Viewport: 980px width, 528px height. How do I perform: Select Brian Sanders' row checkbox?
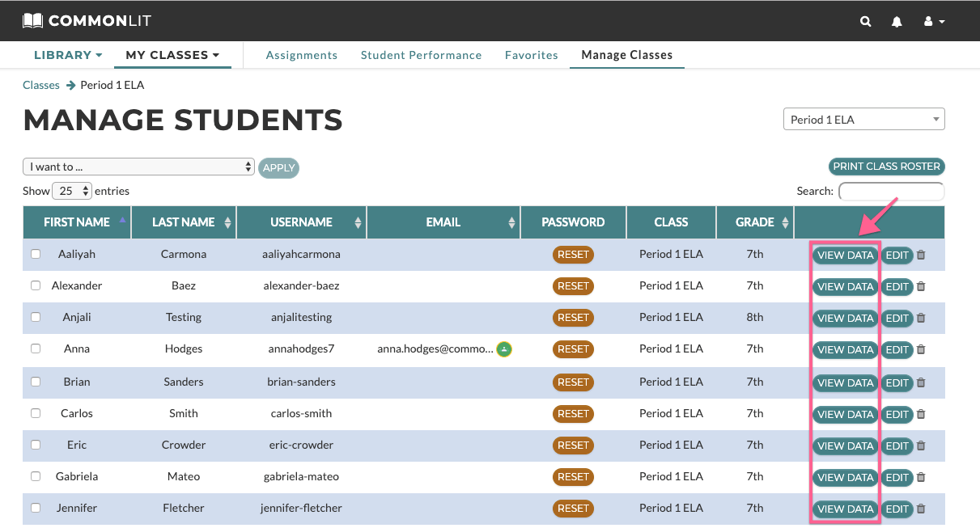(x=36, y=382)
